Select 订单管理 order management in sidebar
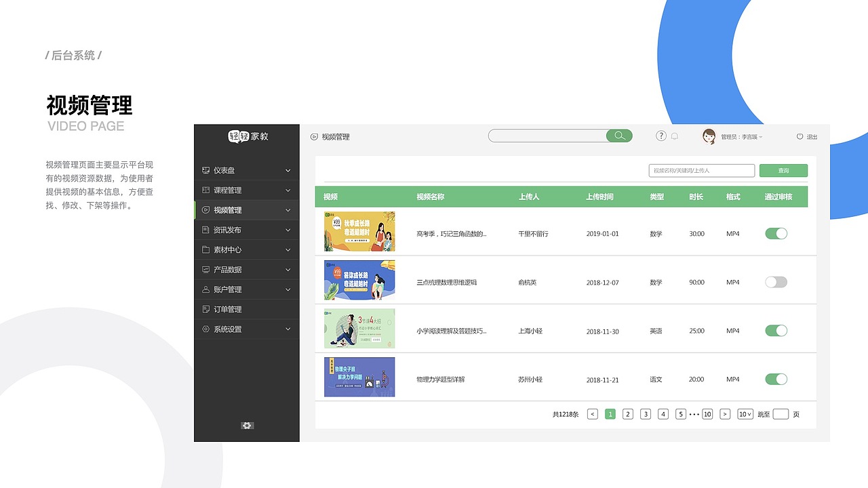The width and height of the screenshot is (868, 488). pos(230,309)
